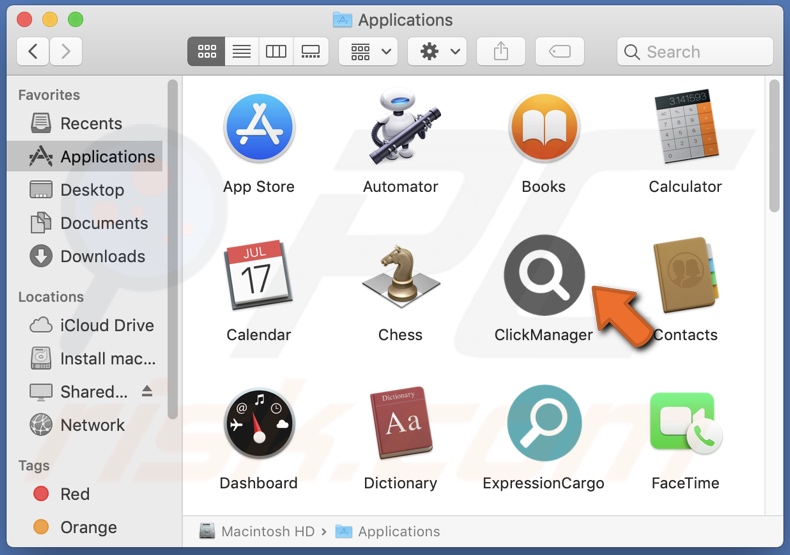Go forward with the right arrow button
Viewport: 790px width, 555px height.
(x=65, y=51)
